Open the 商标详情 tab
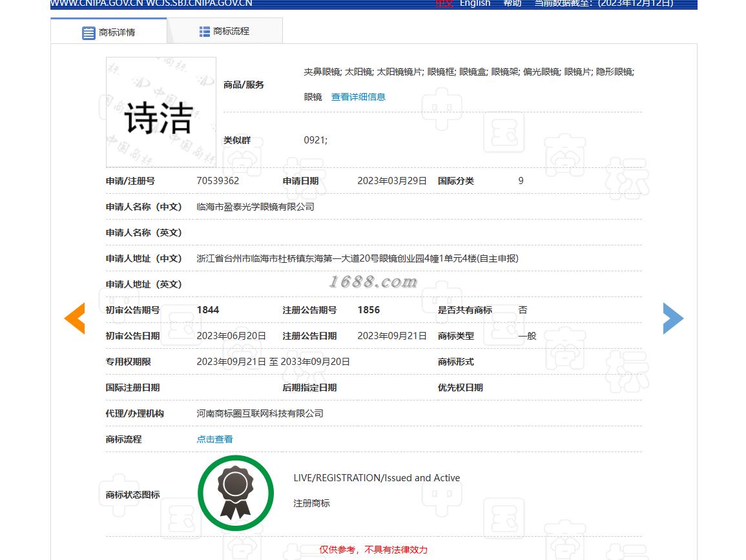The height and width of the screenshot is (560, 746). click(109, 32)
